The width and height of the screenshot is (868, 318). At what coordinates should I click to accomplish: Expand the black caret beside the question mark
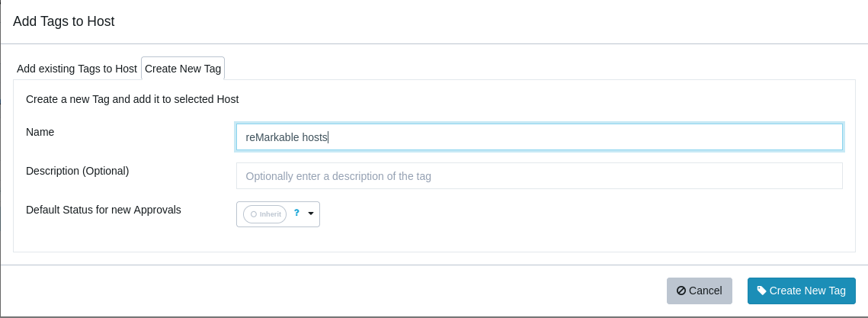[x=311, y=214]
